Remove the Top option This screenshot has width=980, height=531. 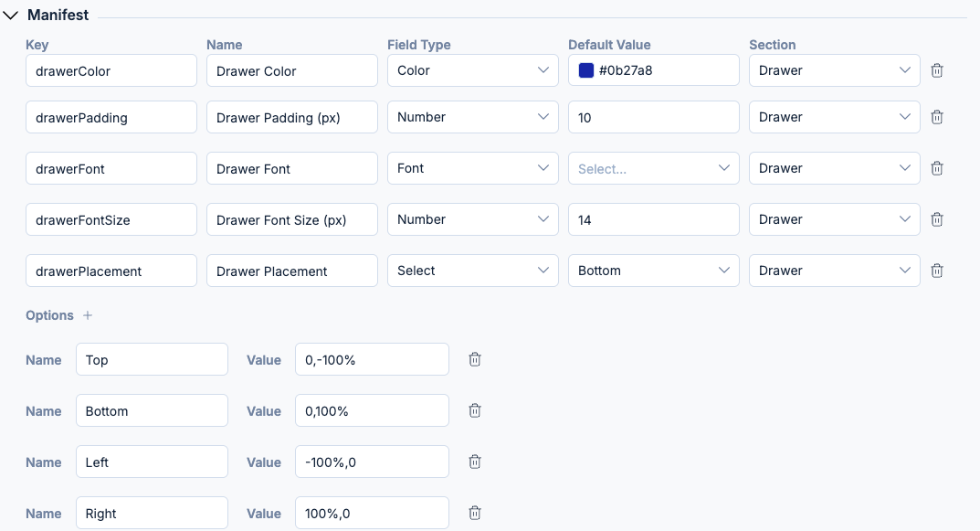tap(475, 359)
